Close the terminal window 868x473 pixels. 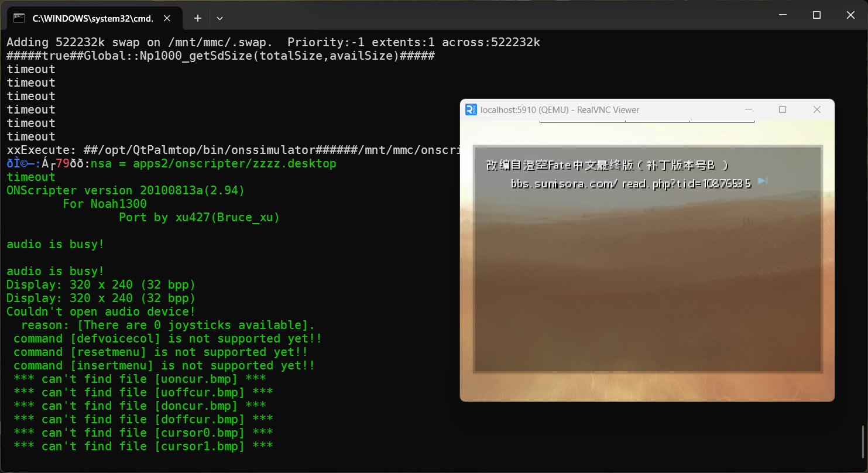click(x=850, y=15)
